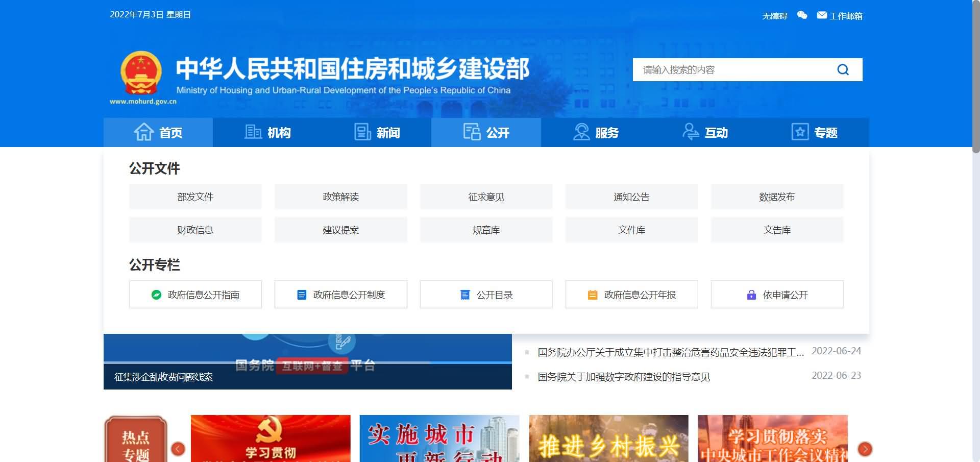Click the star icon for 专题
Screen dimensions: 980x462
[800, 132]
